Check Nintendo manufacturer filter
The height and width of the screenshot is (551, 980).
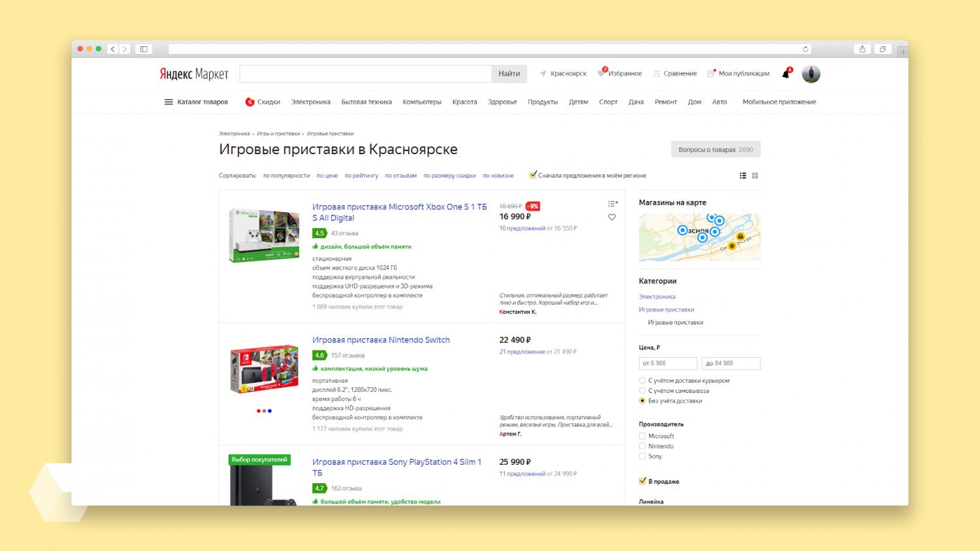(x=642, y=446)
